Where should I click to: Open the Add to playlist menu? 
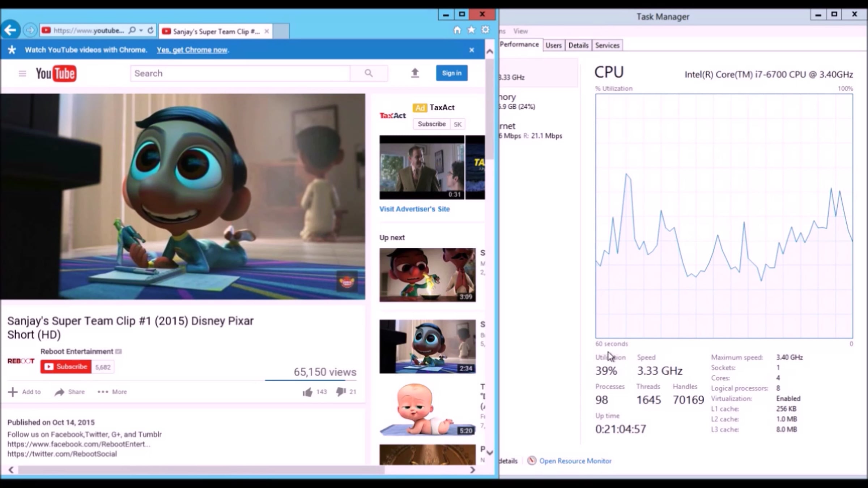point(25,392)
